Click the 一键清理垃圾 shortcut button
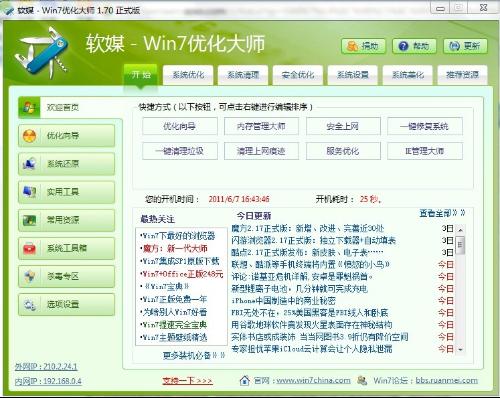Image resolution: width=500 pixels, height=398 pixels. coord(180,151)
